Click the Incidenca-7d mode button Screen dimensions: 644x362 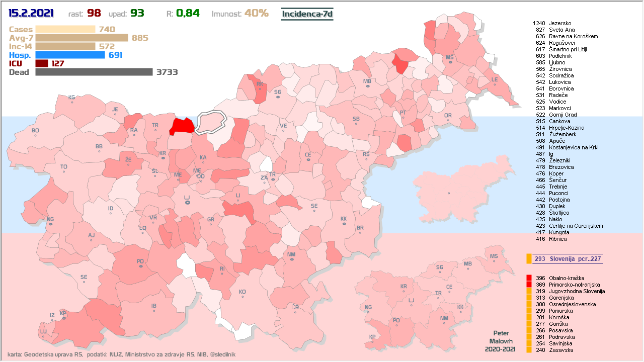(x=307, y=14)
